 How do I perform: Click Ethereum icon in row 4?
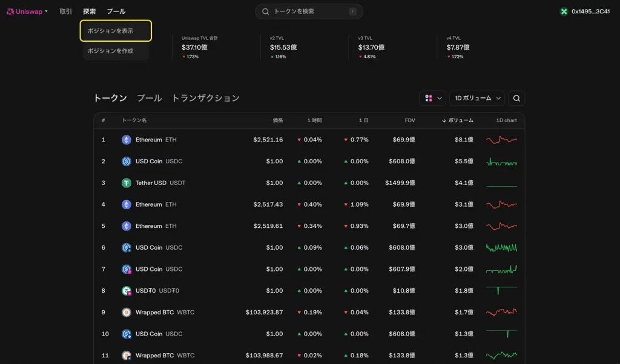(x=126, y=204)
